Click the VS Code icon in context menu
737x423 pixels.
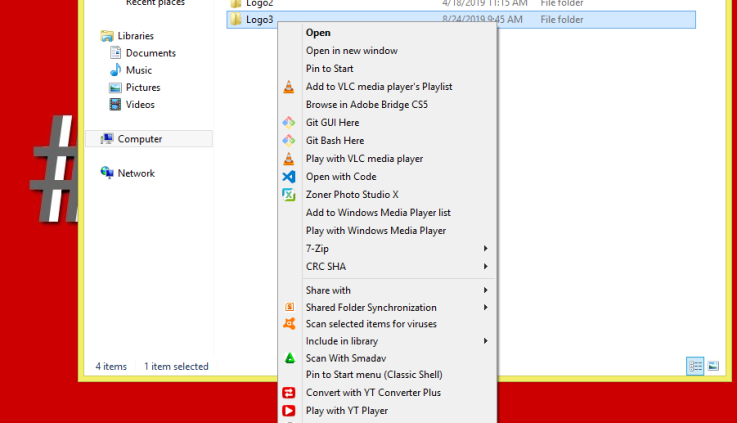point(288,177)
